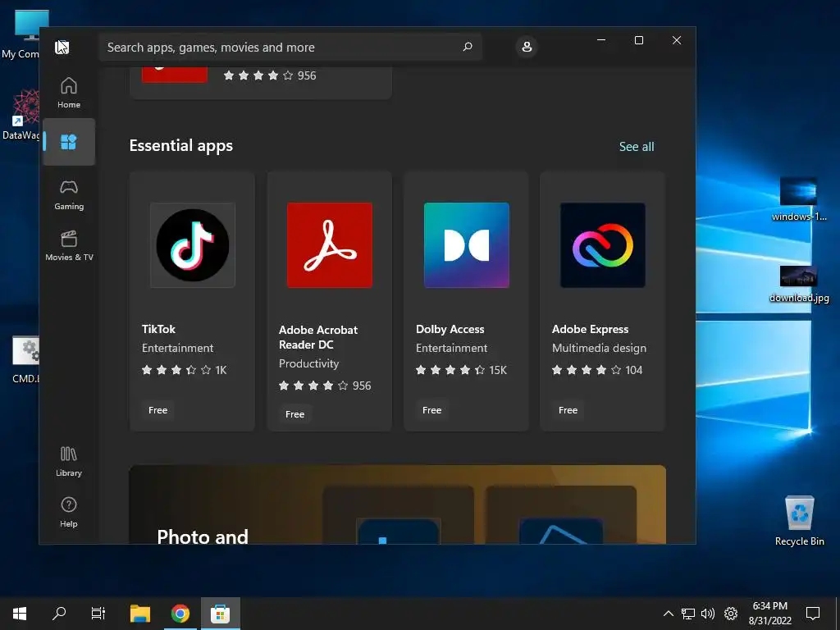Image resolution: width=840 pixels, height=630 pixels.
Task: Click the search magnifier icon in search box
Action: click(x=467, y=47)
